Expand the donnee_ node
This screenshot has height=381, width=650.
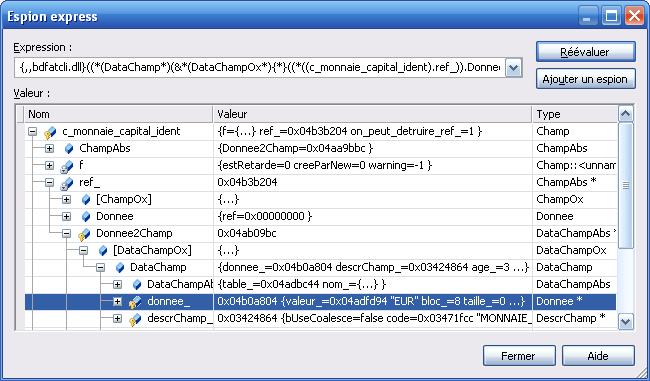coord(117,301)
